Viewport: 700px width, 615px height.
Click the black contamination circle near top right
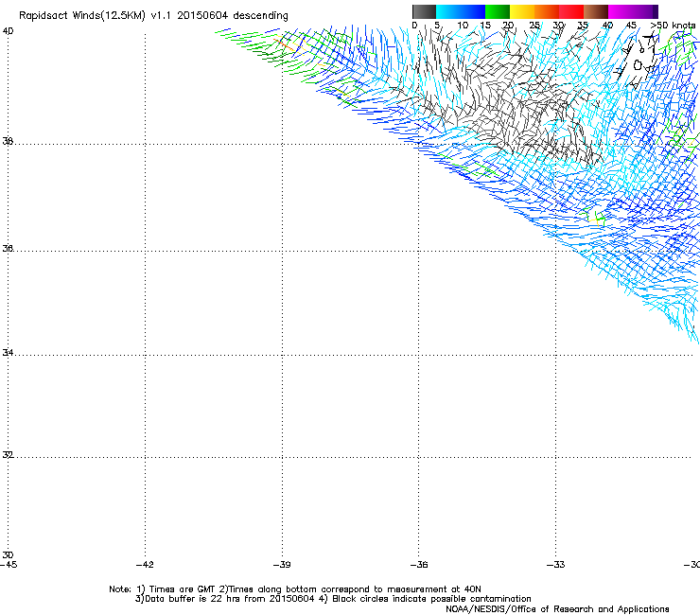pos(638,65)
